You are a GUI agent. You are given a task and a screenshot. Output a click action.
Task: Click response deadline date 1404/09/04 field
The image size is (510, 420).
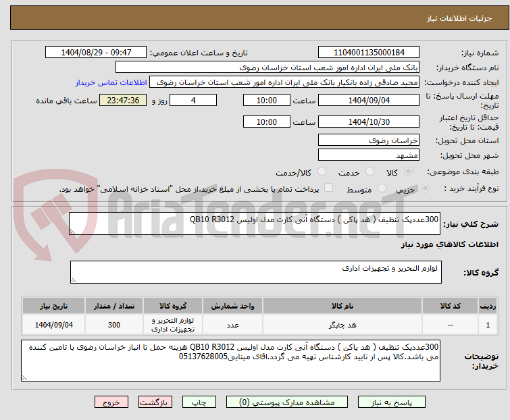[x=369, y=100]
